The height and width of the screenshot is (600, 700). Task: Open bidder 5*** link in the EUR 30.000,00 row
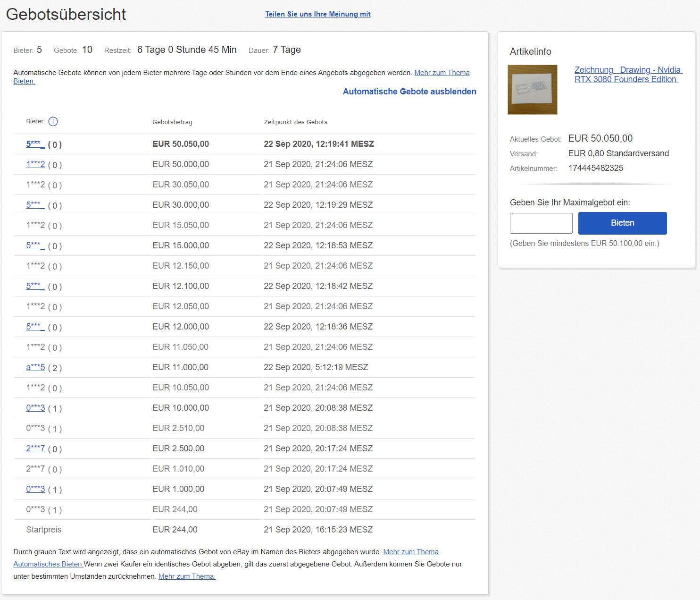pos(35,205)
